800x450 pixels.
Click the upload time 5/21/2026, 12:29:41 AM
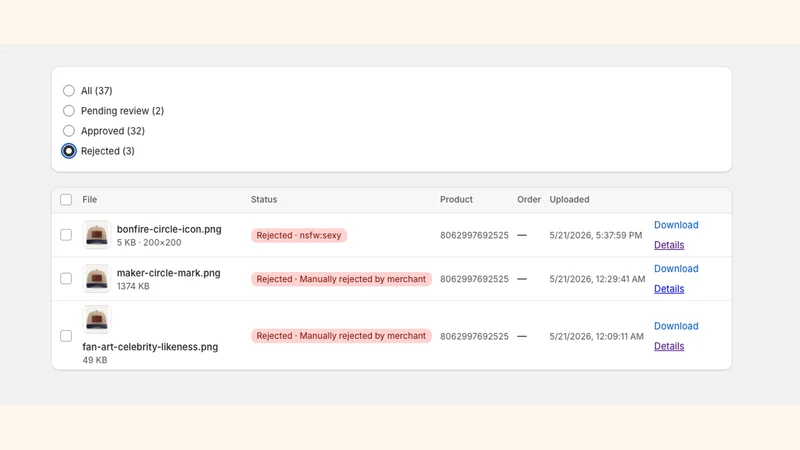tap(597, 279)
